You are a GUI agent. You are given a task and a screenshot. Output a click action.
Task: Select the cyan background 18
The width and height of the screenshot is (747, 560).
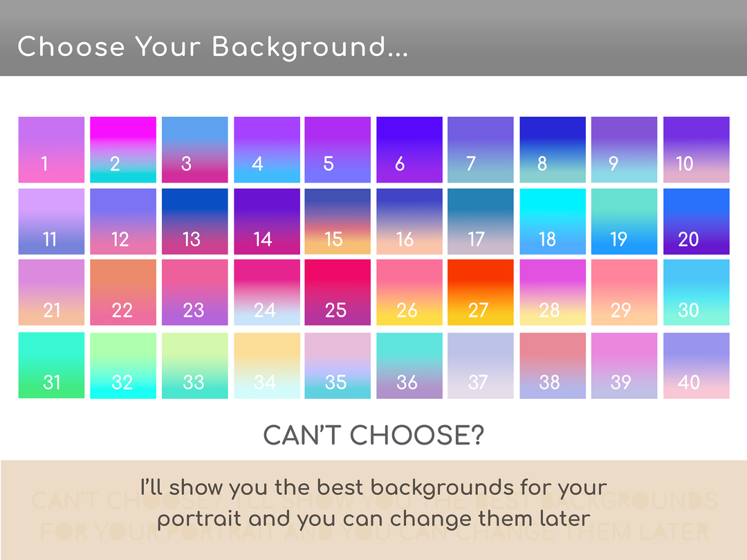pyautogui.click(x=553, y=222)
